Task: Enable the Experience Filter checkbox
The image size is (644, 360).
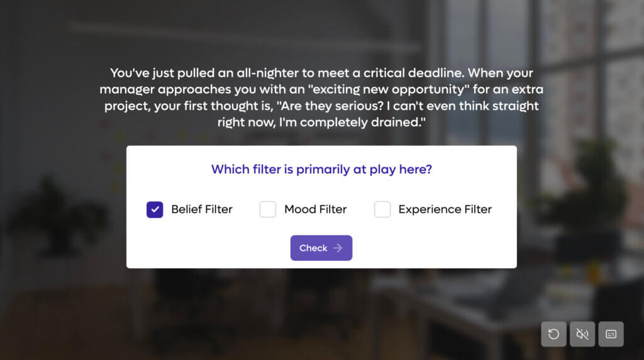Action: pos(382,209)
